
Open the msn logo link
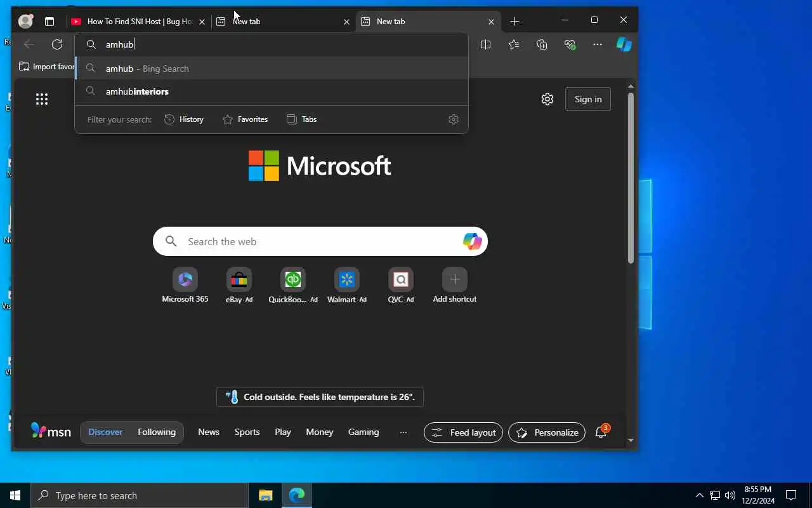point(51,431)
